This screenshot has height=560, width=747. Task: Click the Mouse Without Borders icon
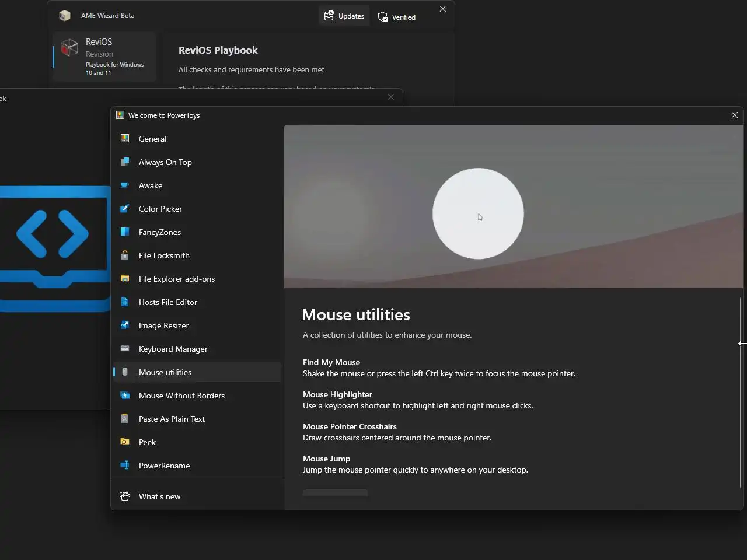tap(125, 395)
